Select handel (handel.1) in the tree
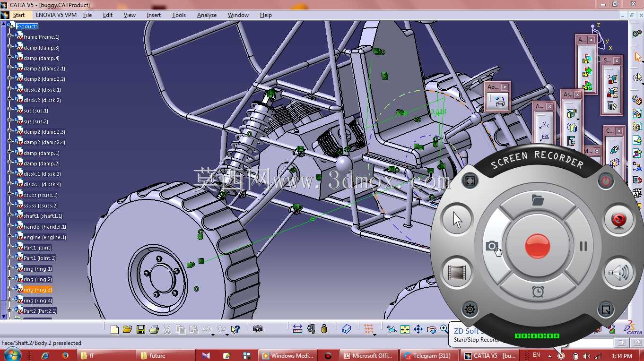 coord(45,227)
